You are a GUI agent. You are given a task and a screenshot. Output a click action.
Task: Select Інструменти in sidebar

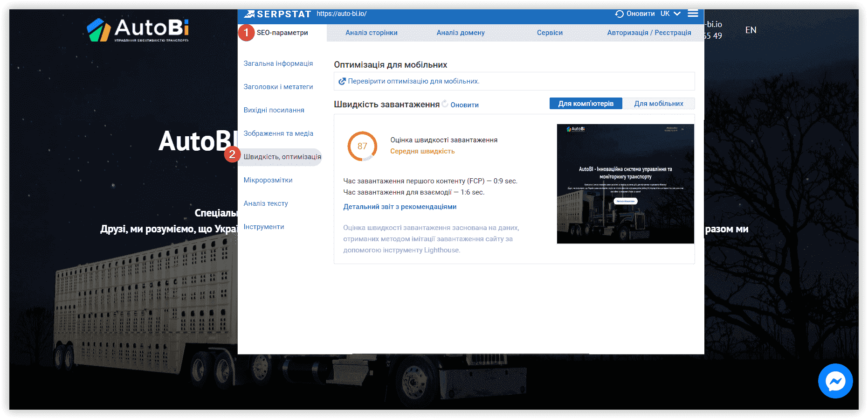pos(264,227)
